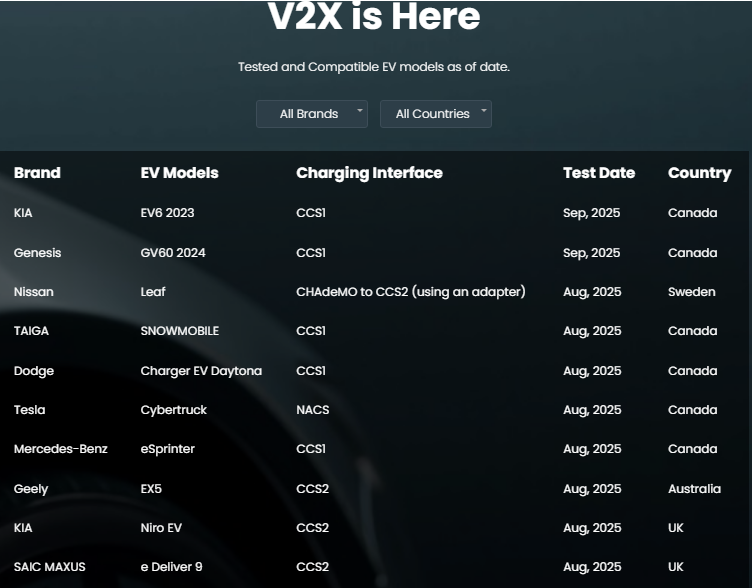The image size is (752, 588).
Task: Select the Dodge Charger EV Daytona row
Action: pyautogui.click(x=201, y=371)
